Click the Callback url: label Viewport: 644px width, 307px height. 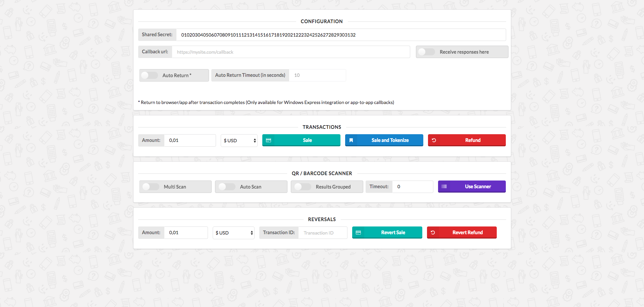tap(155, 52)
